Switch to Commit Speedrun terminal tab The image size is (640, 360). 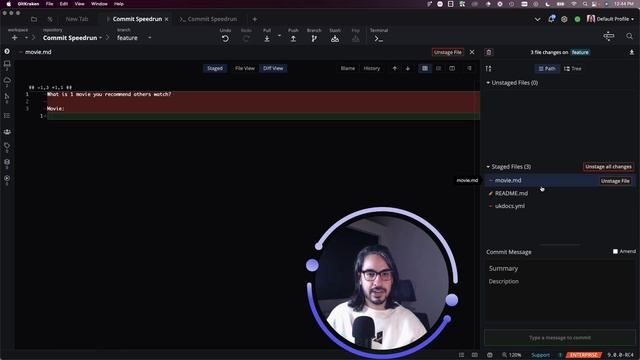[x=209, y=19]
